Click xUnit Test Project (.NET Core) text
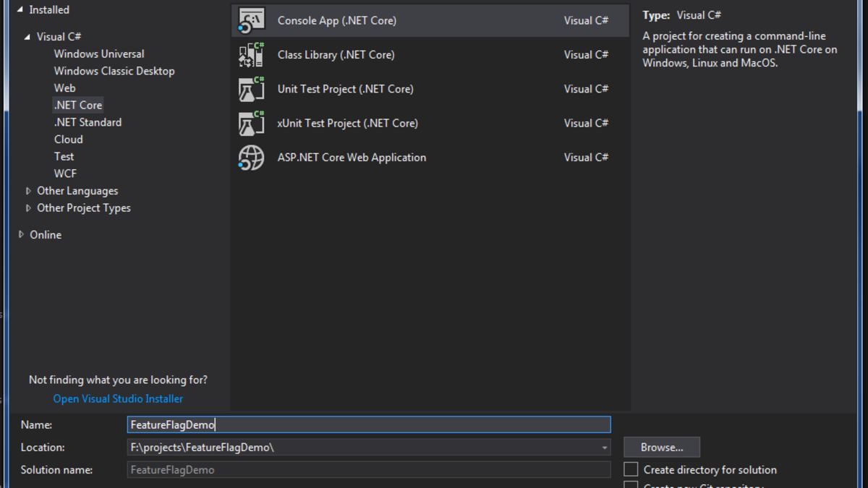The width and height of the screenshot is (868, 488). click(348, 123)
